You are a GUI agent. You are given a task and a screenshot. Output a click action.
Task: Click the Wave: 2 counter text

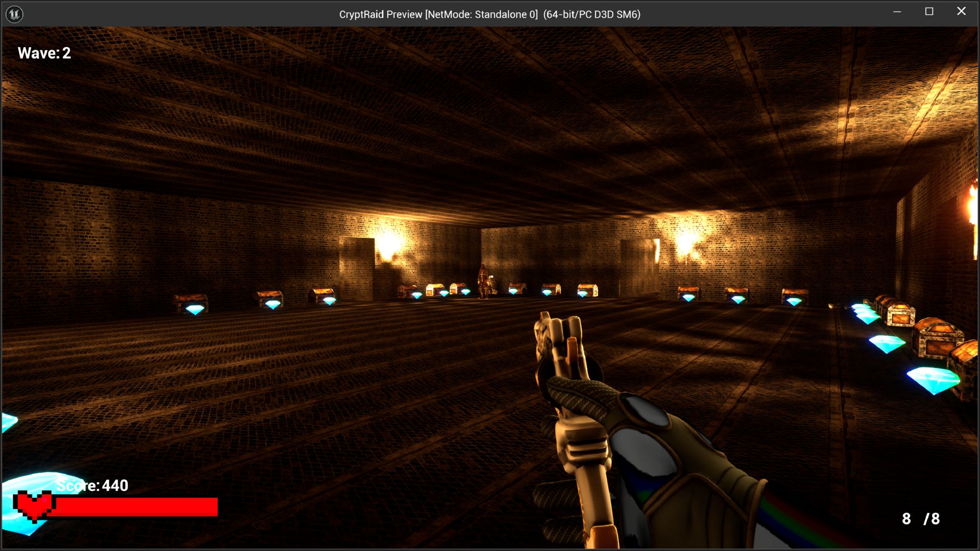tap(44, 53)
